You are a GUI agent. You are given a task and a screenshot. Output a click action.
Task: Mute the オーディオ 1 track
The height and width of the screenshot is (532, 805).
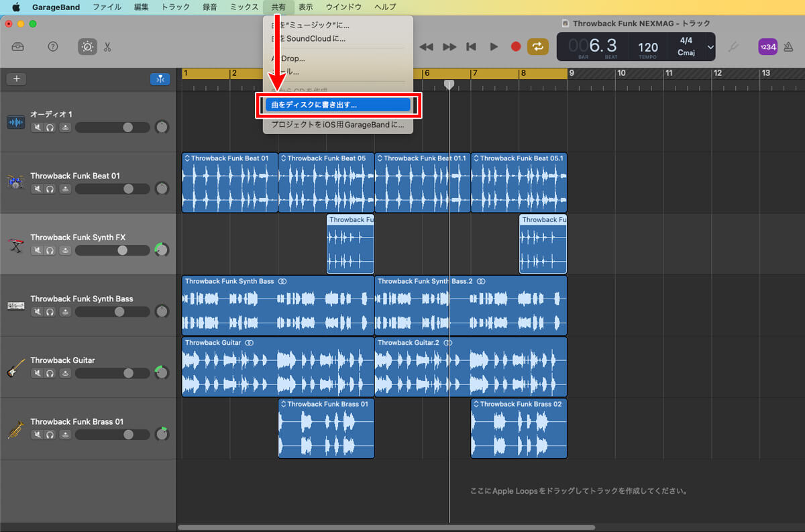click(x=38, y=127)
